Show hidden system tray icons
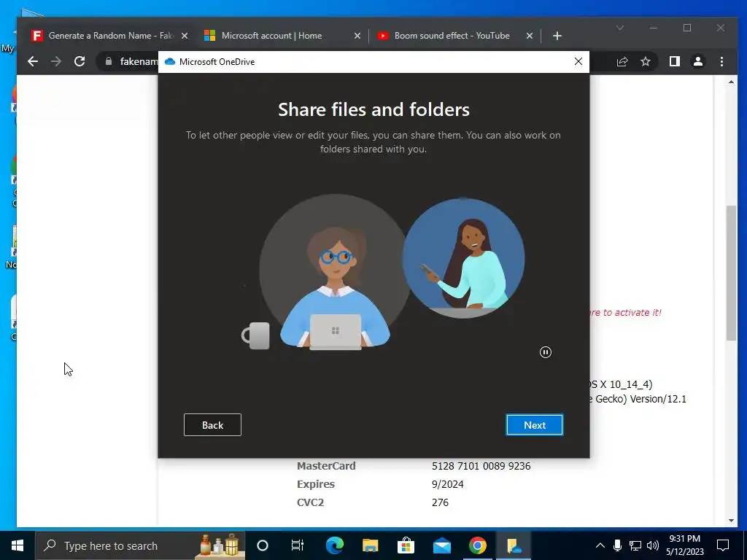The height and width of the screenshot is (560, 747). click(x=600, y=545)
